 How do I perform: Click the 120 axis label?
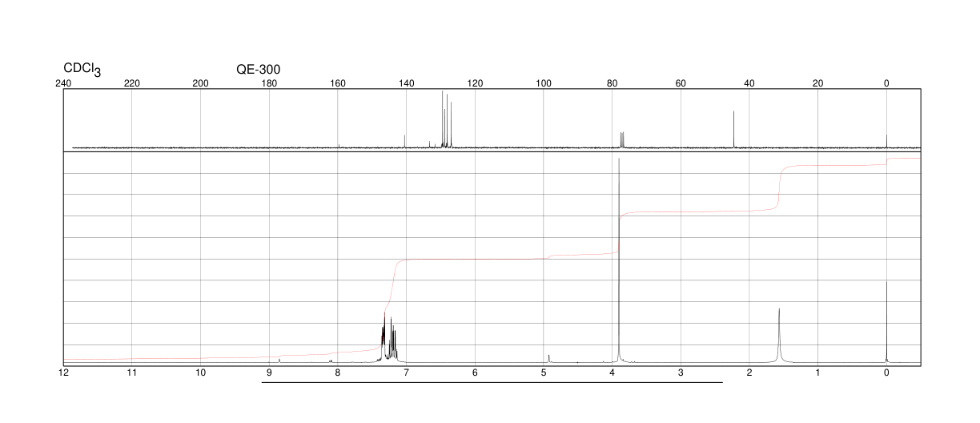[x=475, y=83]
